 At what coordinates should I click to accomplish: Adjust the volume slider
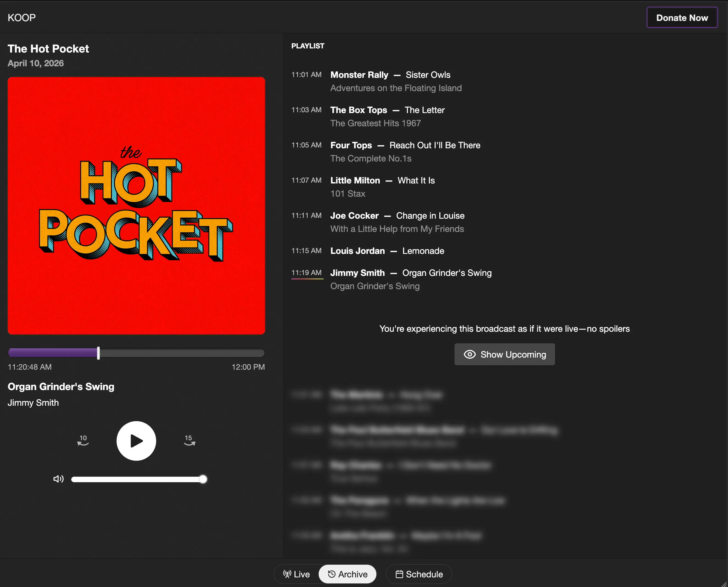pos(139,479)
